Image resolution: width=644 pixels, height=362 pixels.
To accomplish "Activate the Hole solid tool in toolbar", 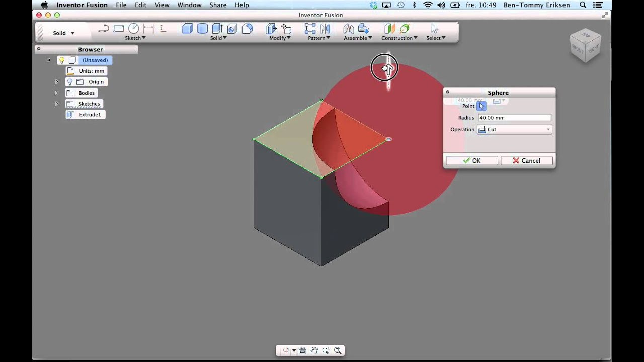I will 232,29.
